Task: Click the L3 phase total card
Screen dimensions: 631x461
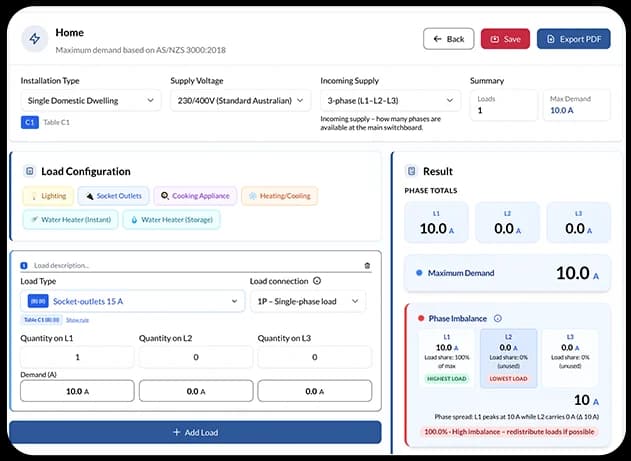Action: coord(578,222)
